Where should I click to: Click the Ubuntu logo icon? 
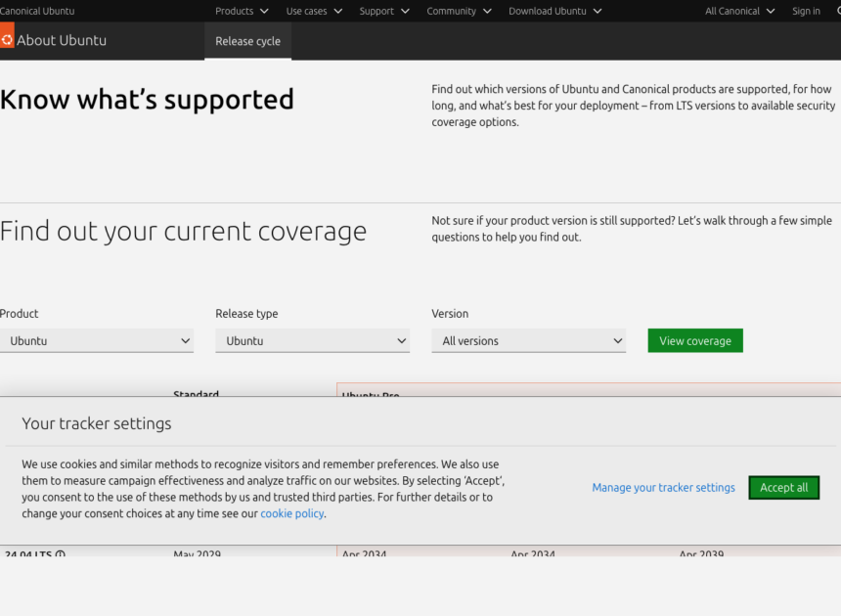9,40
